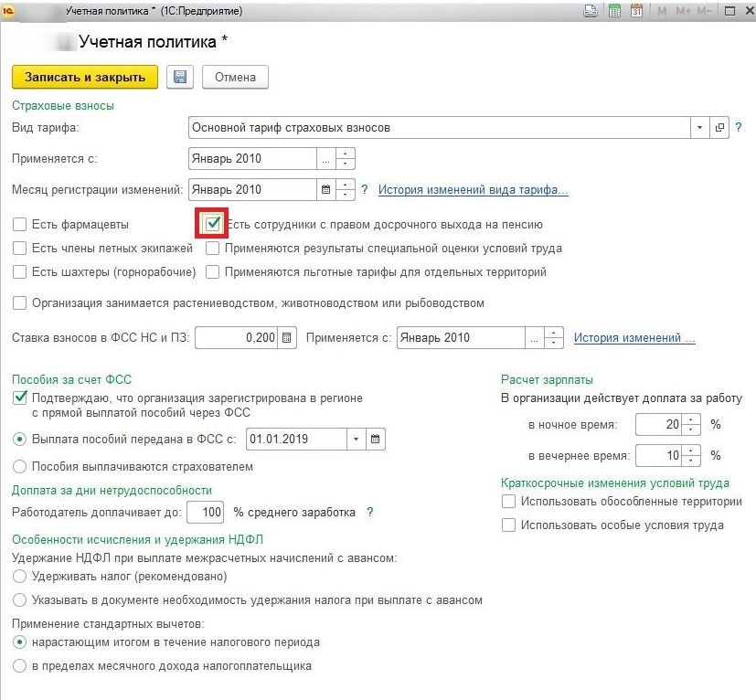Check Использовать особые условия труда
This screenshot has height=700, width=756.
click(508, 525)
